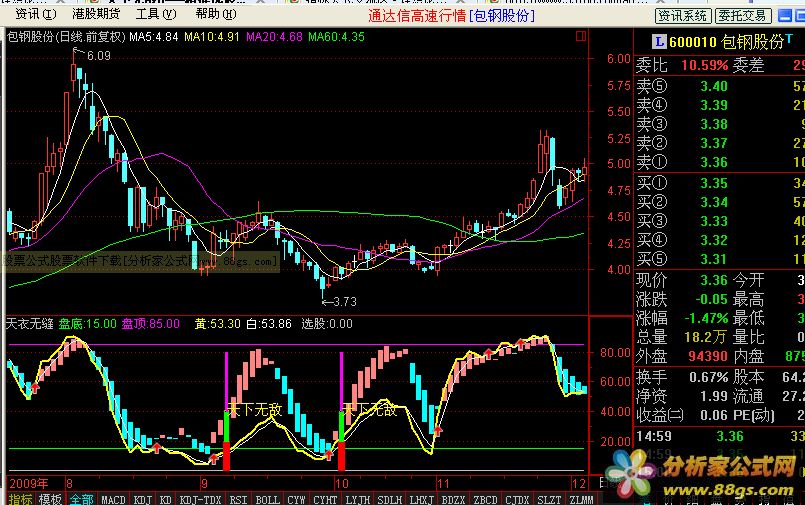Click the 换手 0.67% value
The height and width of the screenshot is (505, 805).
[x=709, y=377]
